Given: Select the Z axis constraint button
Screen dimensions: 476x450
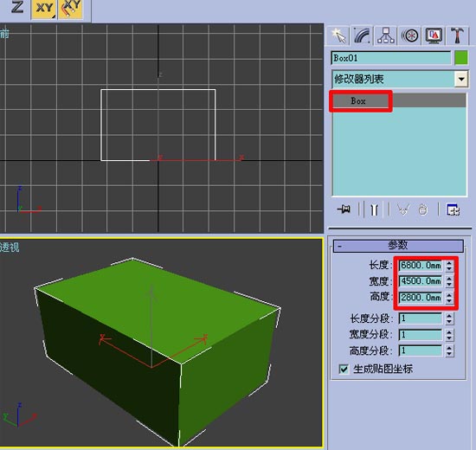Looking at the screenshot, I should pos(17,7).
